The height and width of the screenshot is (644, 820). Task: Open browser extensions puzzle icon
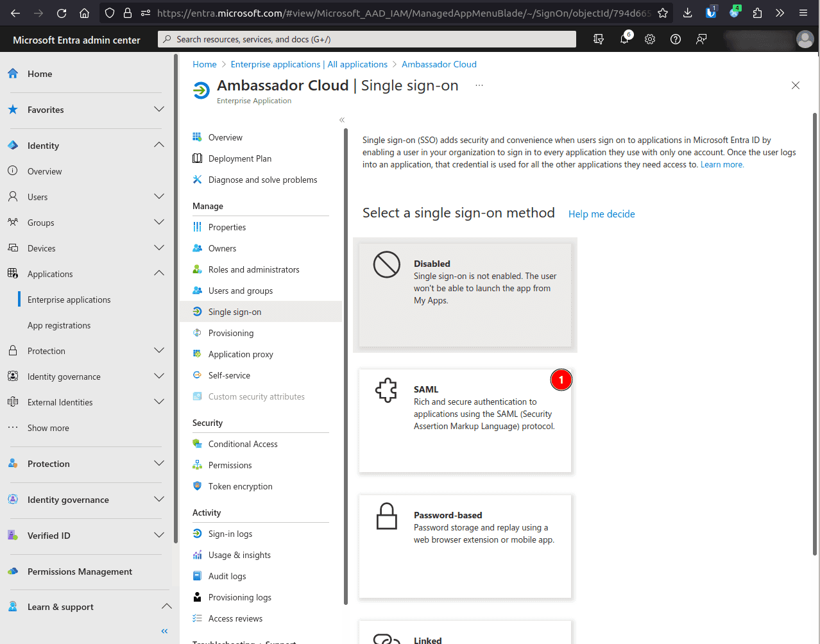click(x=757, y=13)
